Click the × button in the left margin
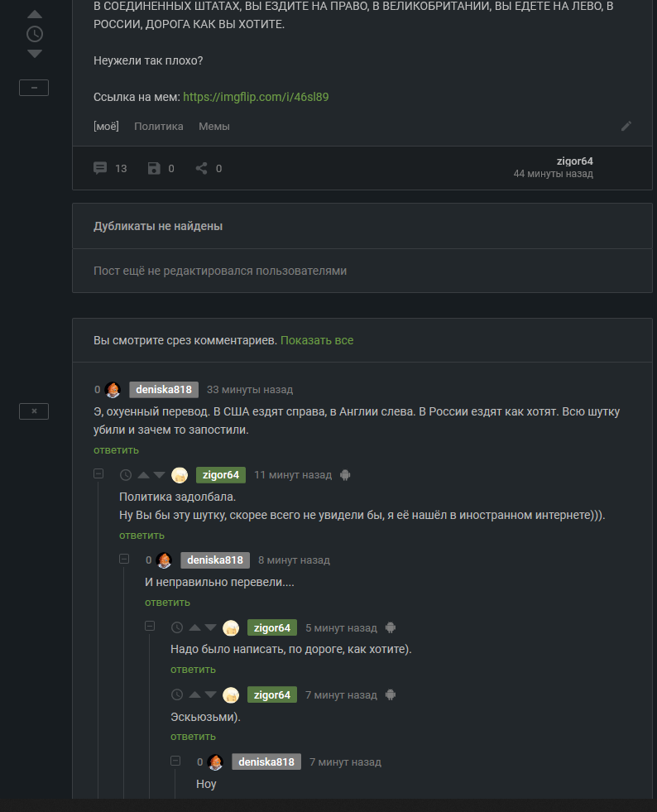 click(34, 411)
